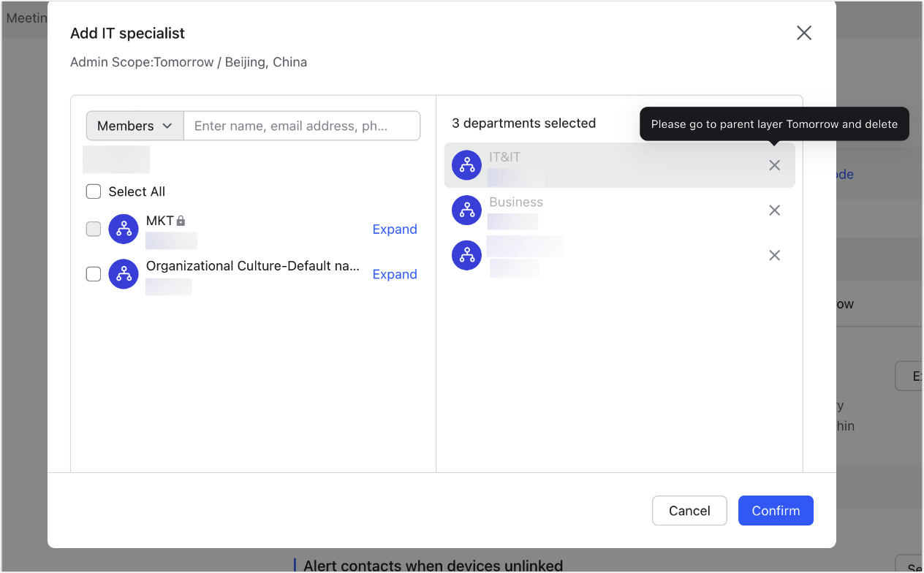
Task: Remove the third selected department
Action: coord(774,255)
